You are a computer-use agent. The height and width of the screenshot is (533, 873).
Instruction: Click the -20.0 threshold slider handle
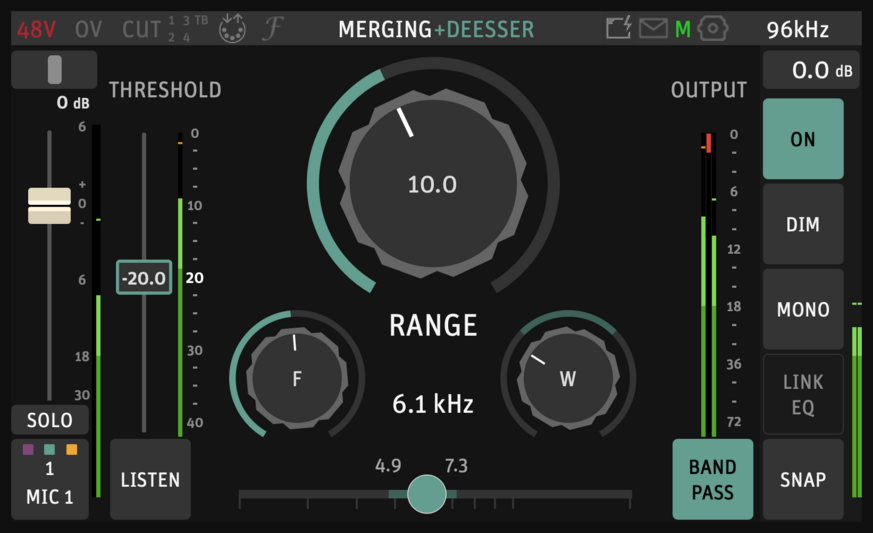pyautogui.click(x=144, y=277)
